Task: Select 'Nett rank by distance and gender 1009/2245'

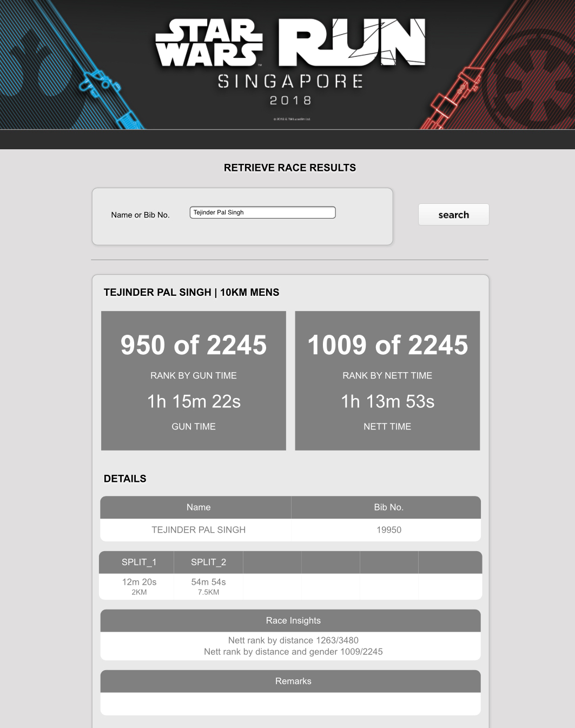Action: click(x=293, y=652)
